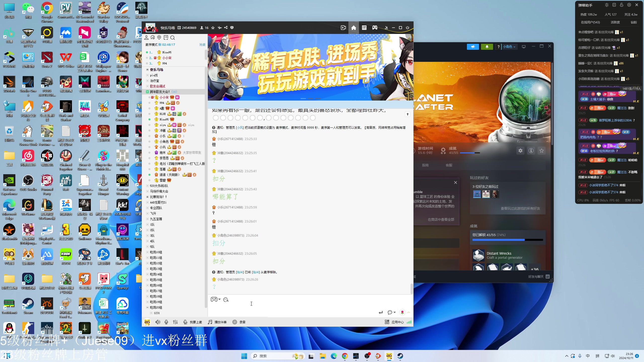Viewport: 644px width, 362px height.
Task: Open the taskbar clock and date flyout
Action: 626,356
